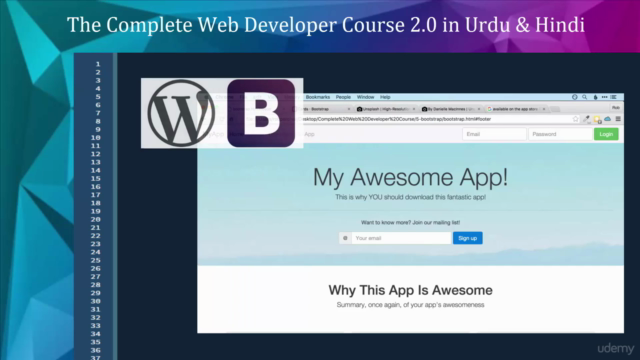640x360 pixels.
Task: Click the flame icon in menu bar
Action: pos(595,97)
